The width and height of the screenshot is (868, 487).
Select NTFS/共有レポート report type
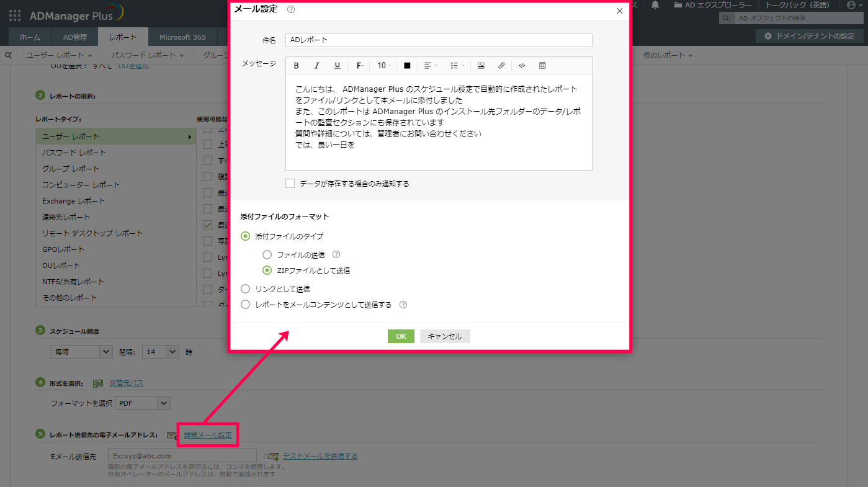[115, 282]
